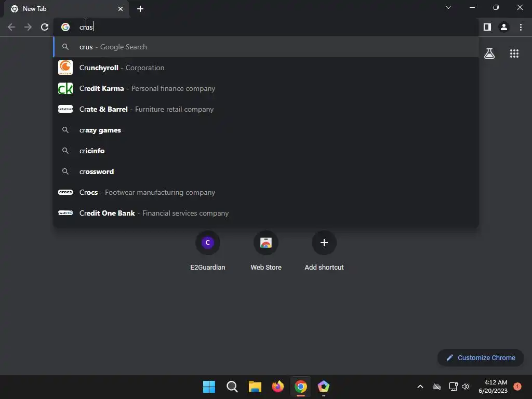
Task: Open the network status tray icon
Action: coord(453,387)
